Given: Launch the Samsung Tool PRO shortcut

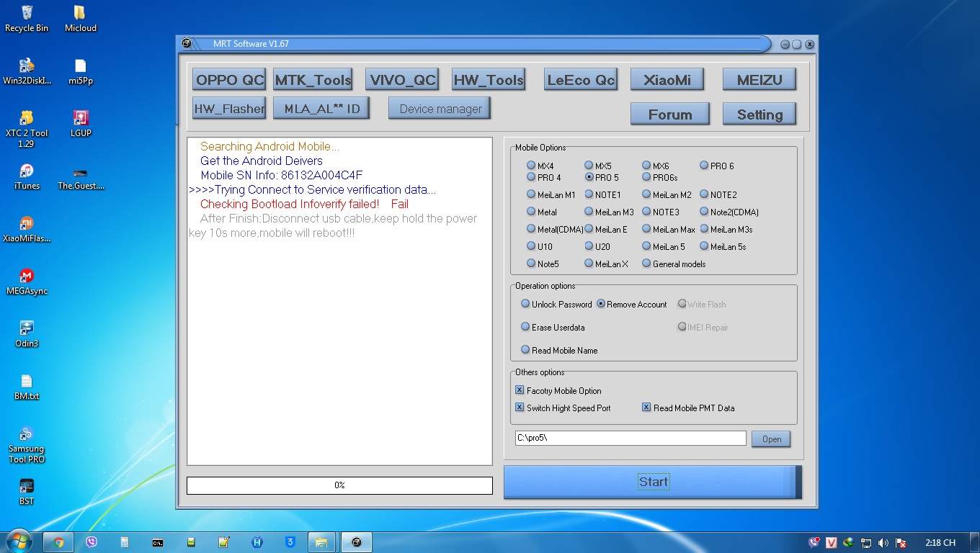Looking at the screenshot, I should 27,445.
